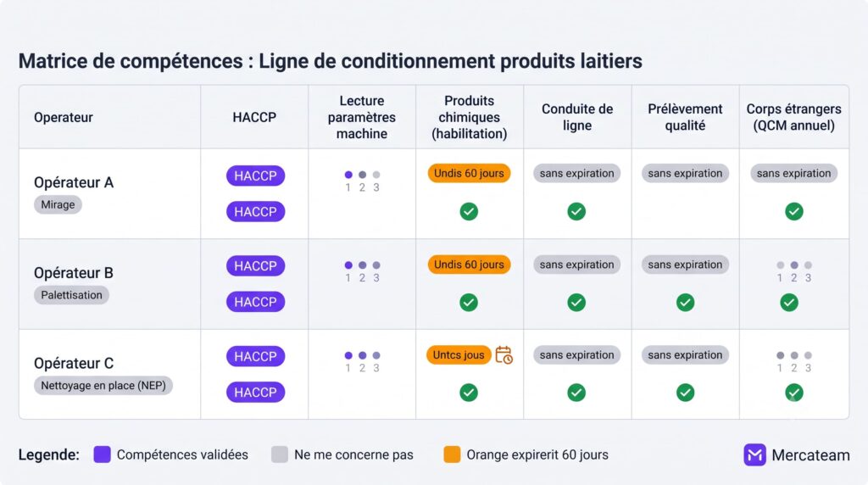Click Opérateur A Corps étrangers green checkmark
The height and width of the screenshot is (485, 868).
click(793, 211)
